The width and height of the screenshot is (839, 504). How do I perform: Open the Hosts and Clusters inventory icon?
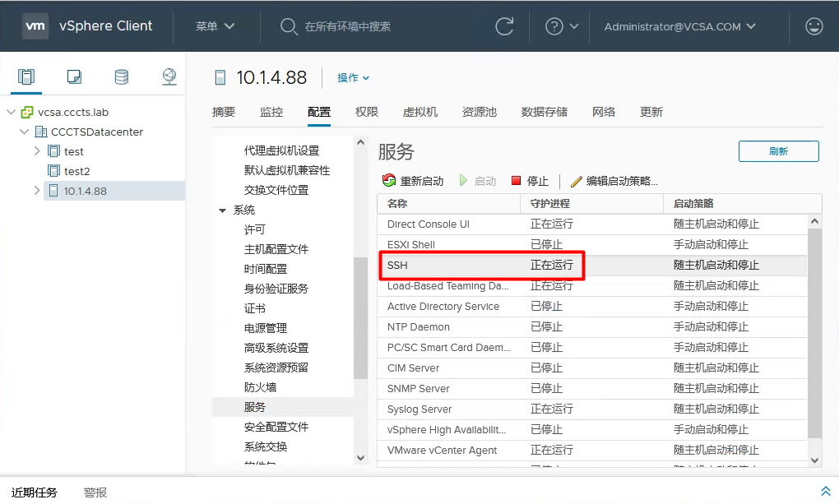(25, 76)
